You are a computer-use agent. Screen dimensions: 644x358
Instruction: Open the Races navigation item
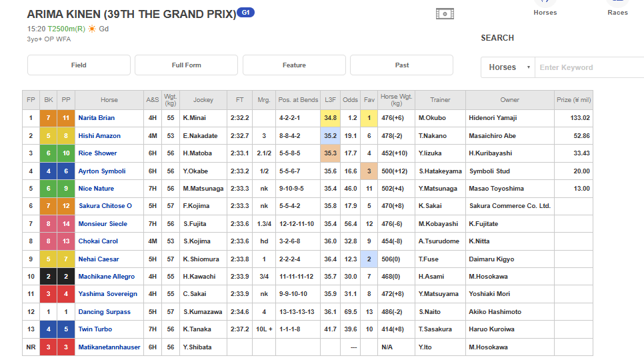point(618,9)
